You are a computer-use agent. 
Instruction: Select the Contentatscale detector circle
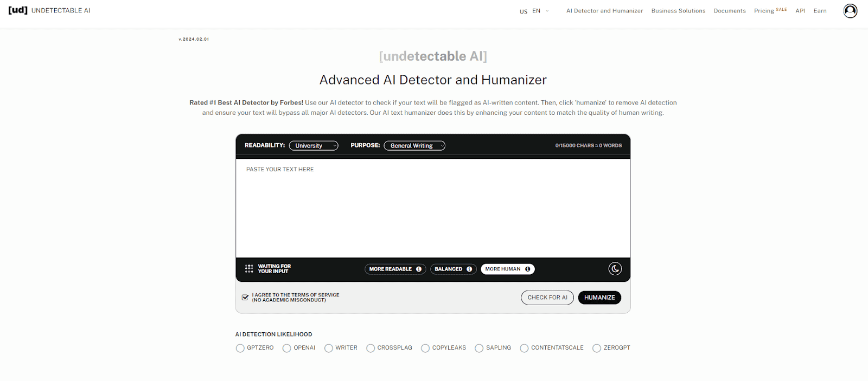click(524, 348)
